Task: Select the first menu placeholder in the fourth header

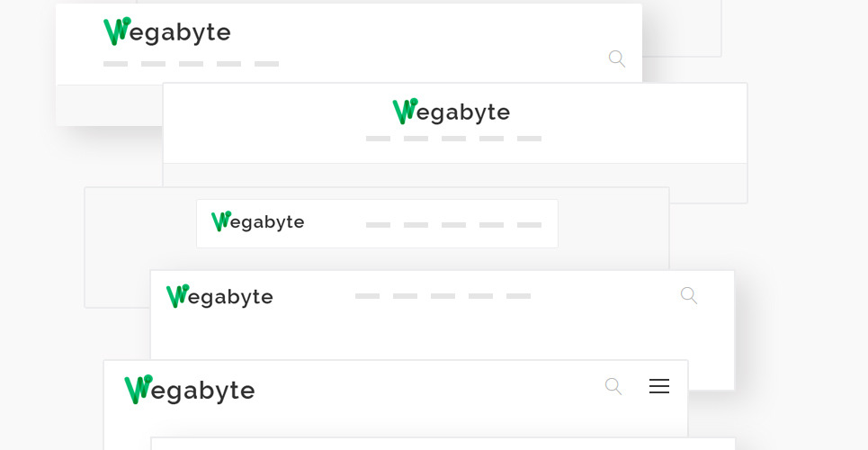Action: (x=367, y=296)
